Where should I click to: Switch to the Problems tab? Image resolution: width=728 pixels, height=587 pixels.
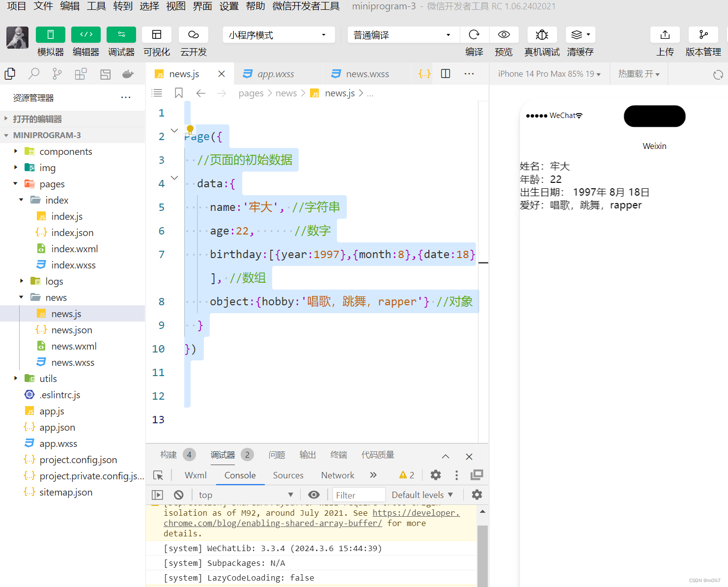pyautogui.click(x=277, y=455)
